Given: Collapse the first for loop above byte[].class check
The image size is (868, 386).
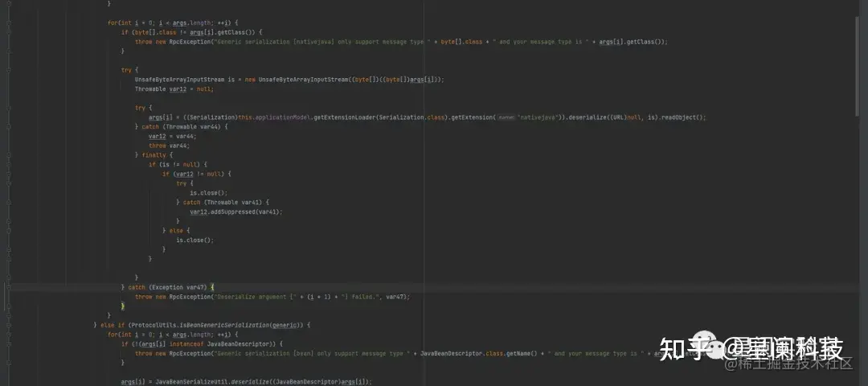Looking at the screenshot, I should (8, 23).
